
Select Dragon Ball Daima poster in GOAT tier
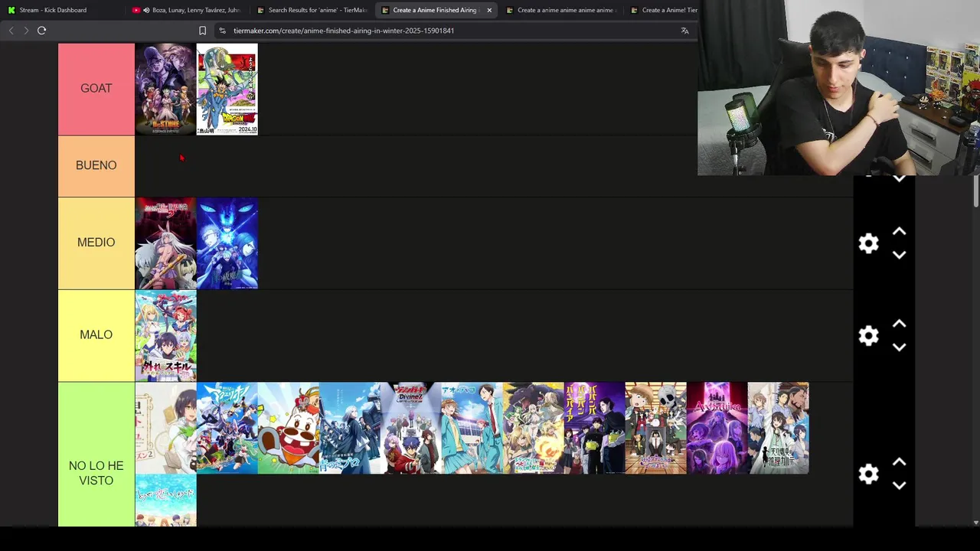click(227, 90)
